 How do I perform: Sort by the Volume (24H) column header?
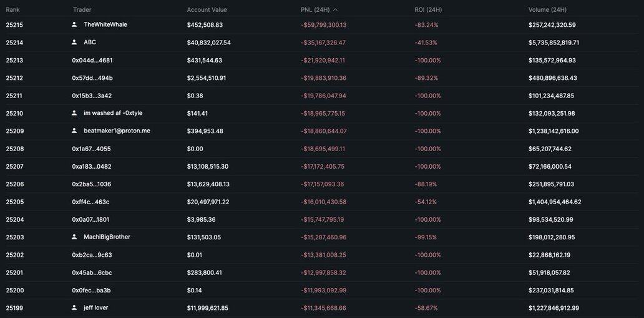(x=547, y=10)
